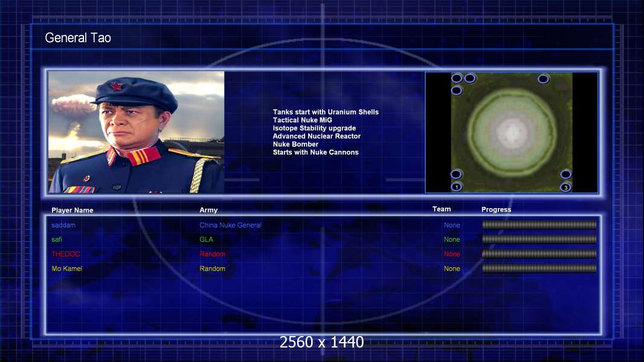Click the Army column header
The width and height of the screenshot is (644, 362).
pos(208,210)
